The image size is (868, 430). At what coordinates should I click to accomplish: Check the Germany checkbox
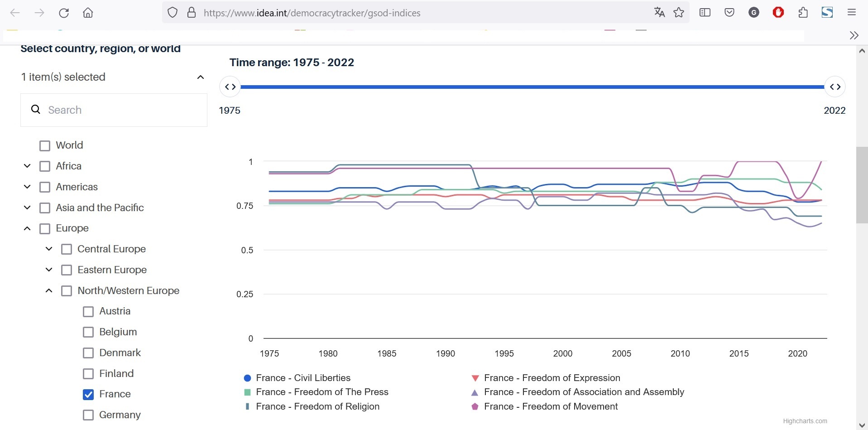(x=88, y=415)
